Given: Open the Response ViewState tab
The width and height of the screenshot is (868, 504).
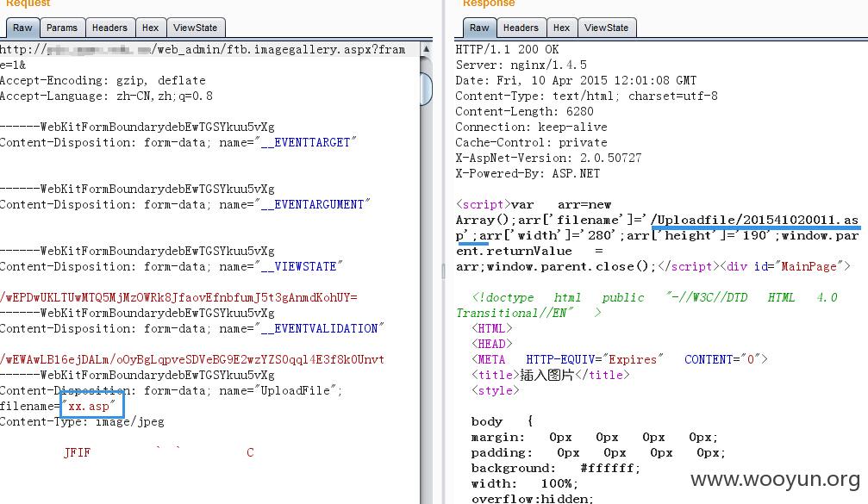Looking at the screenshot, I should point(607,28).
